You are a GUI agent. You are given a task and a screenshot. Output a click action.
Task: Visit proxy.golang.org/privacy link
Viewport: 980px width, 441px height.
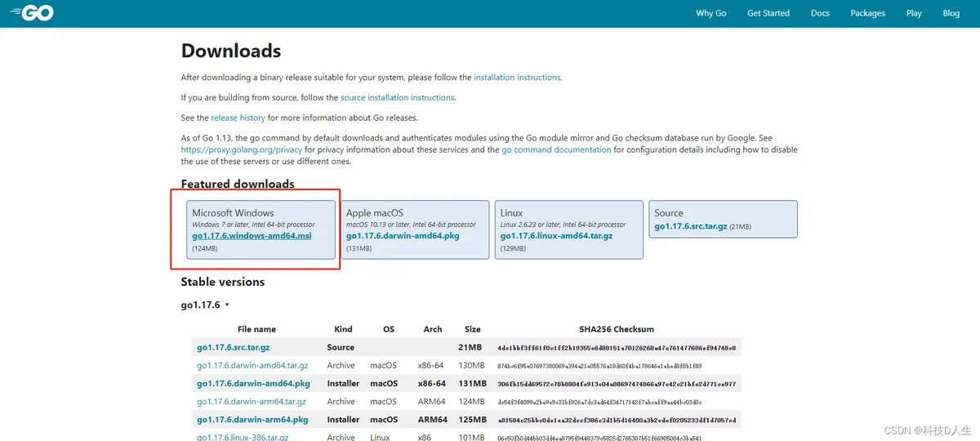click(x=242, y=150)
